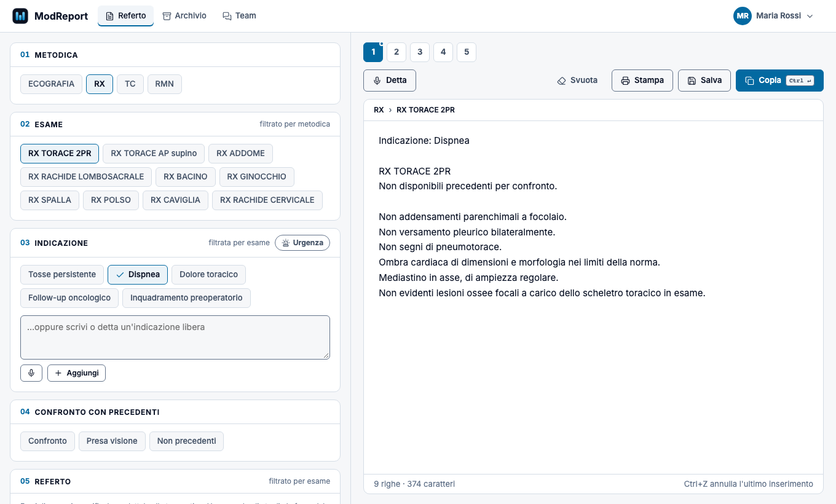Open the Team tab
The width and height of the screenshot is (836, 504).
tap(239, 16)
